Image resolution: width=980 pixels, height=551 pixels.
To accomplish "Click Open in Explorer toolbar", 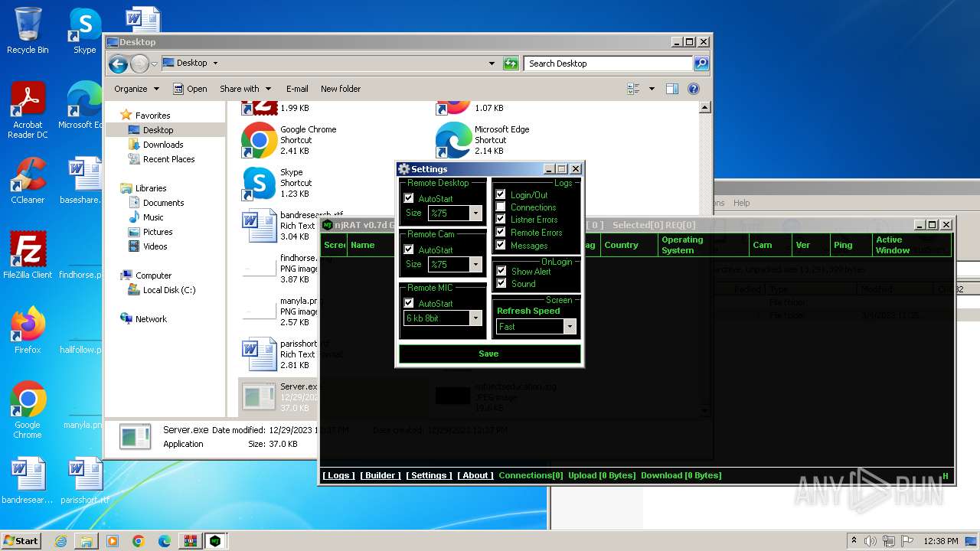I will [190, 89].
